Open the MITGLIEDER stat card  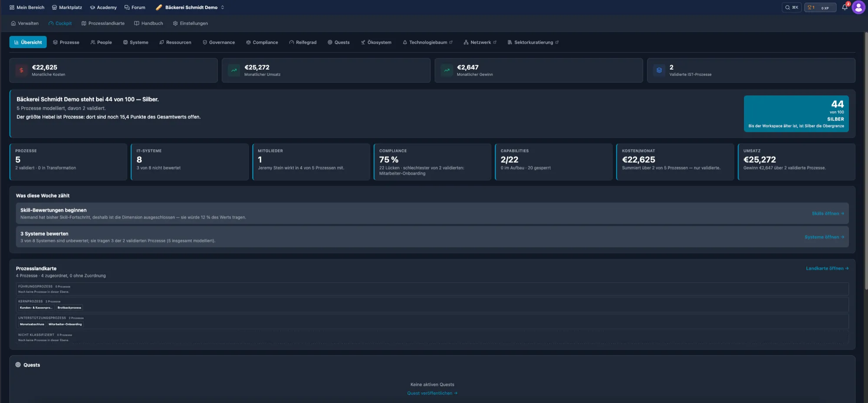pos(311,162)
